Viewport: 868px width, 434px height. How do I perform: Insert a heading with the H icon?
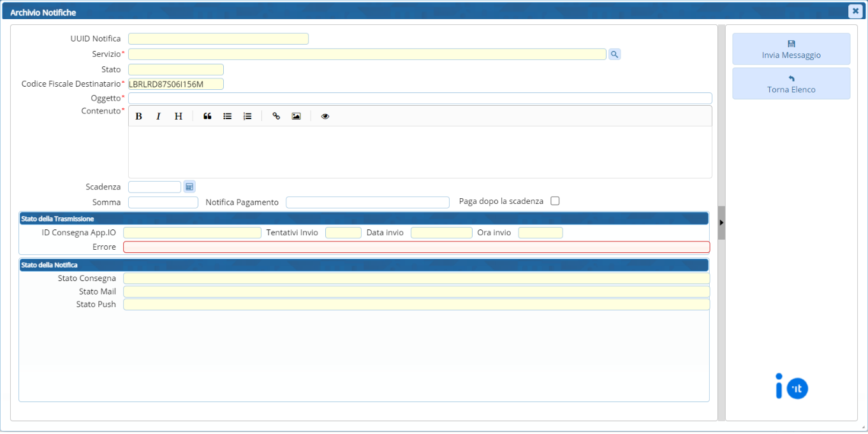point(179,116)
